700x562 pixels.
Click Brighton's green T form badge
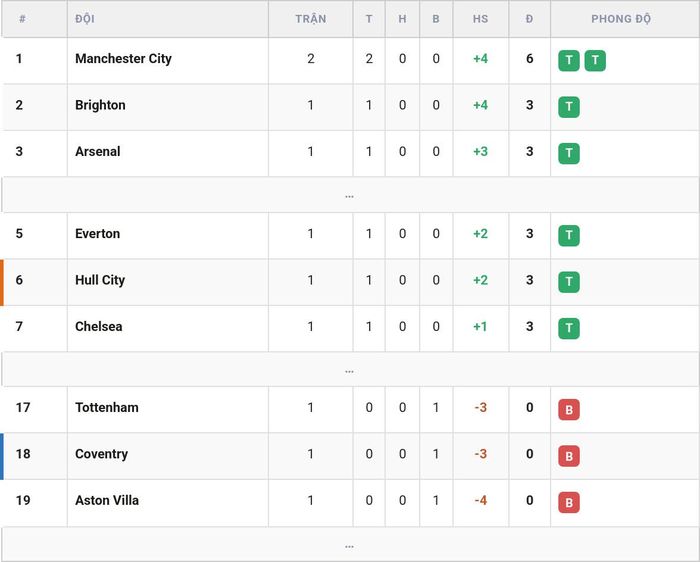pyautogui.click(x=569, y=107)
